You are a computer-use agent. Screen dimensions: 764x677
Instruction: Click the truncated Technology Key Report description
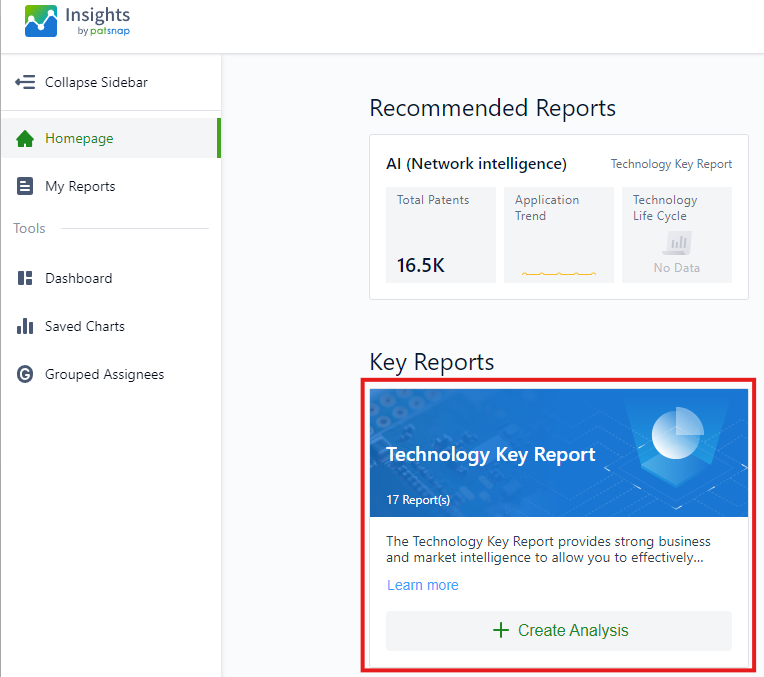point(544,549)
